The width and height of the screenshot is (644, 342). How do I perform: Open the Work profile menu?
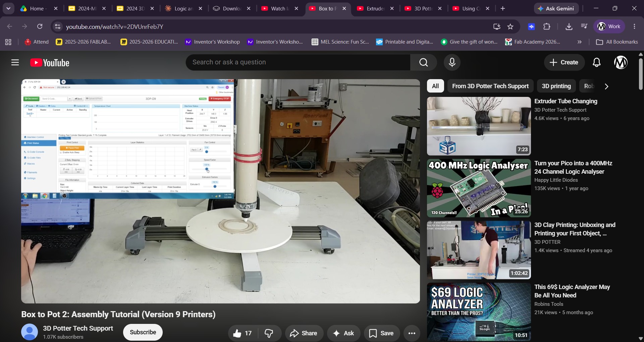point(609,26)
